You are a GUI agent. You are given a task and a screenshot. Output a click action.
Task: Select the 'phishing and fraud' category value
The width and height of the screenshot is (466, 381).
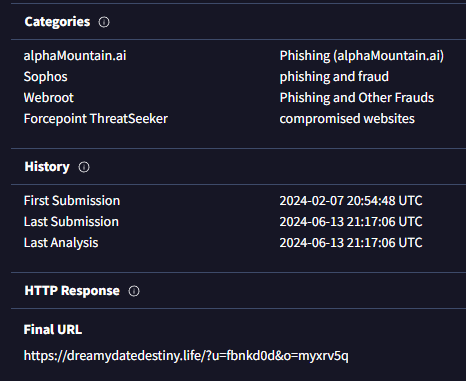pyautogui.click(x=334, y=77)
